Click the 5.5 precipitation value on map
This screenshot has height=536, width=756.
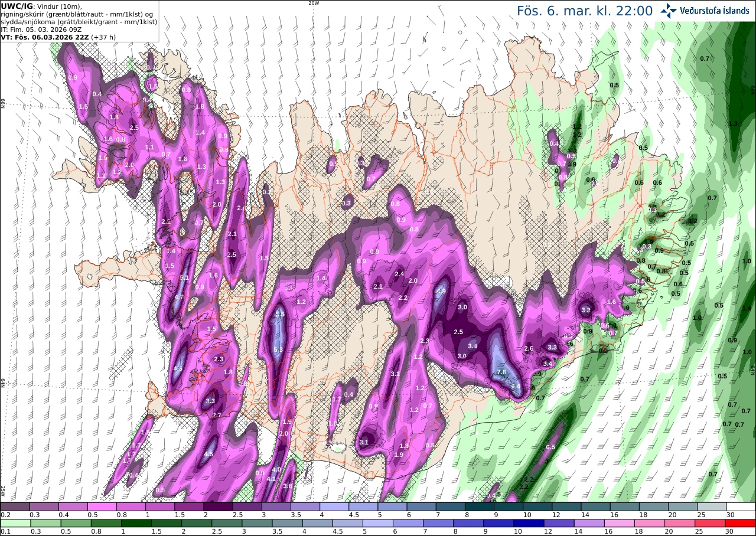point(280,315)
